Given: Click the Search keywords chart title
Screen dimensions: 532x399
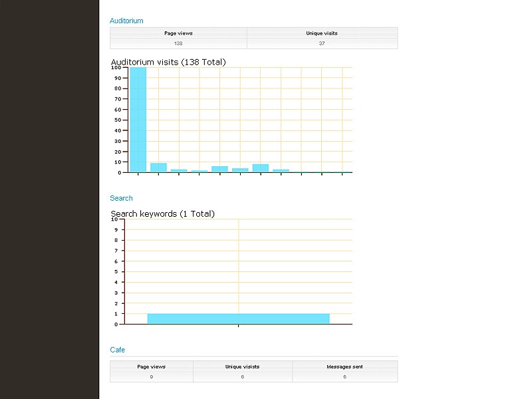Looking at the screenshot, I should click(162, 214).
